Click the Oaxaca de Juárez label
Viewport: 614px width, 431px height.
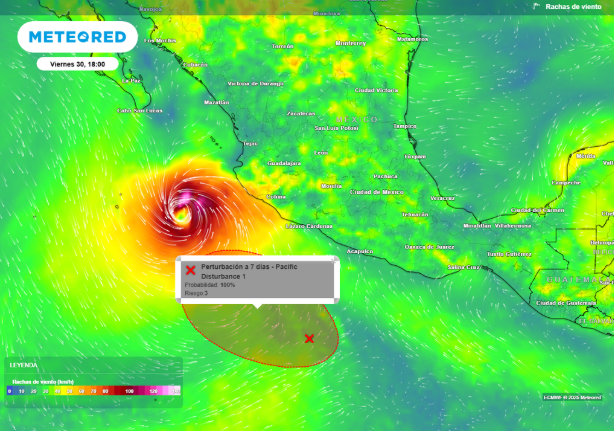430,247
